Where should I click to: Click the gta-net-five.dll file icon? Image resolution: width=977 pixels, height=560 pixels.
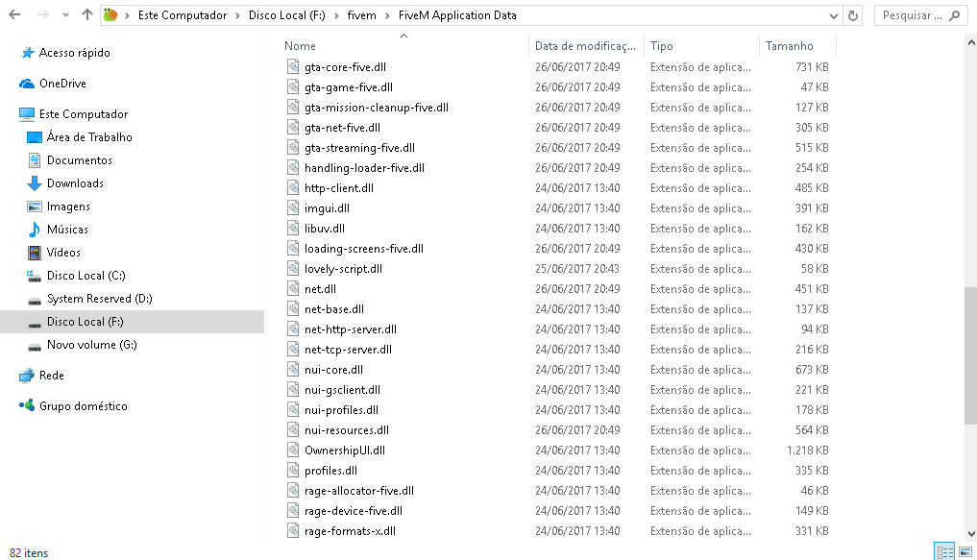click(x=293, y=127)
